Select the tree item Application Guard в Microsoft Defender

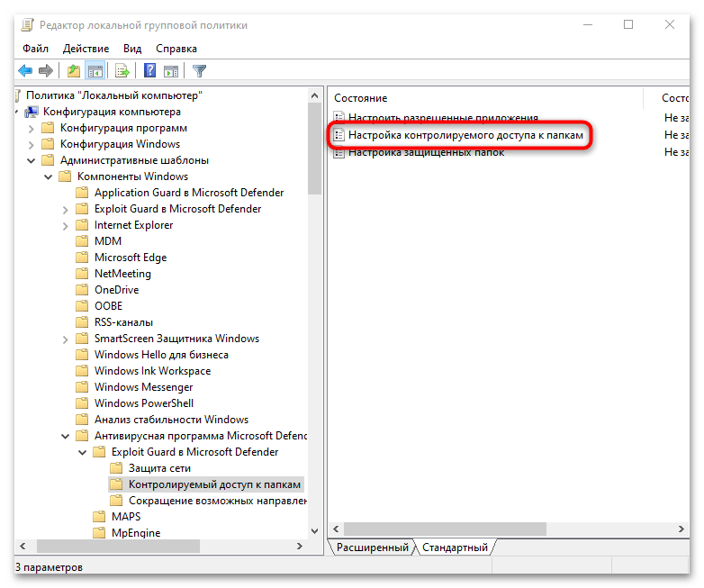tap(189, 193)
